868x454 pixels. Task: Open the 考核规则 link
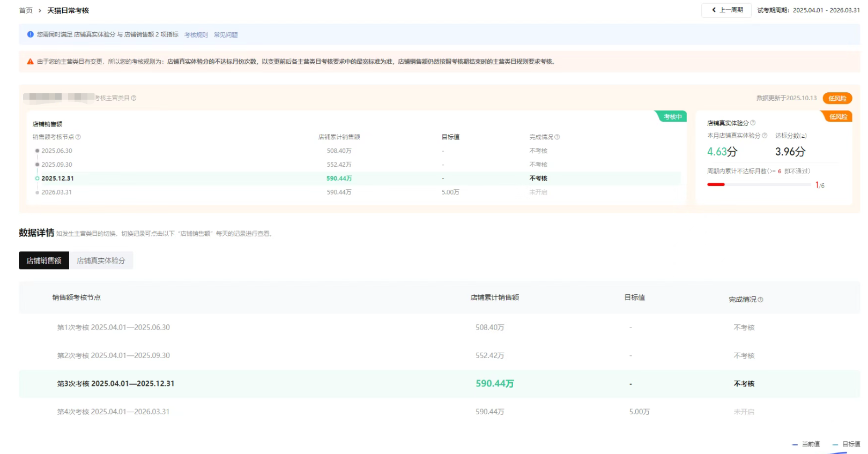click(x=196, y=35)
